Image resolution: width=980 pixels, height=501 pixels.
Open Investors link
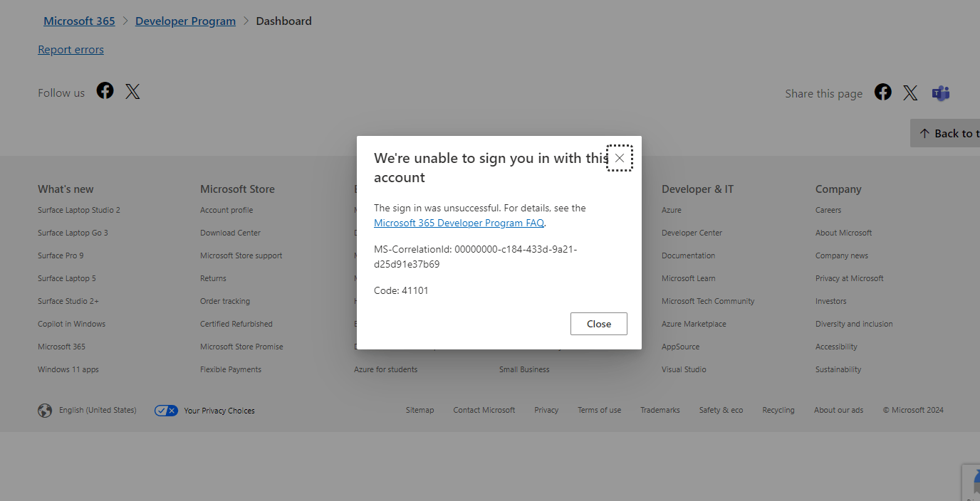pos(830,301)
